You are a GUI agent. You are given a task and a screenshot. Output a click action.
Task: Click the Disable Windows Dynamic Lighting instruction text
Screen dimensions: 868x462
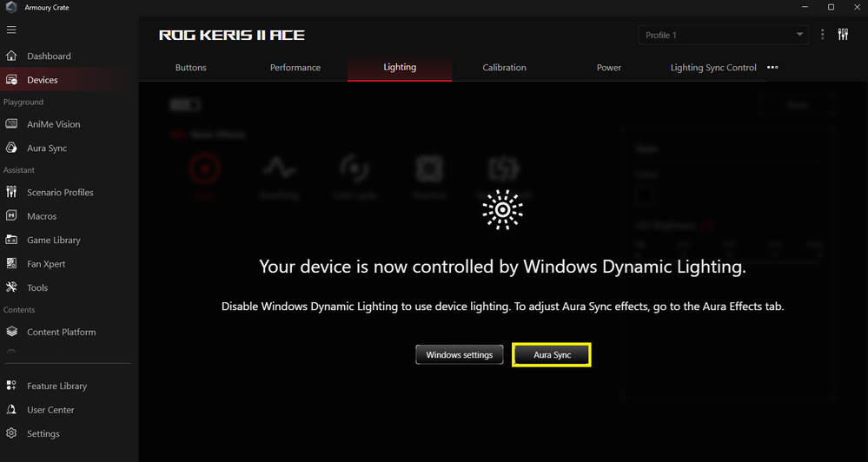(x=503, y=306)
